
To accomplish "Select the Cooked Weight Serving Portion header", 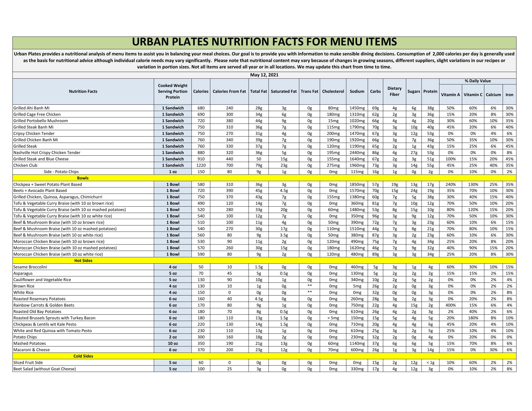I will [x=173, y=91].
